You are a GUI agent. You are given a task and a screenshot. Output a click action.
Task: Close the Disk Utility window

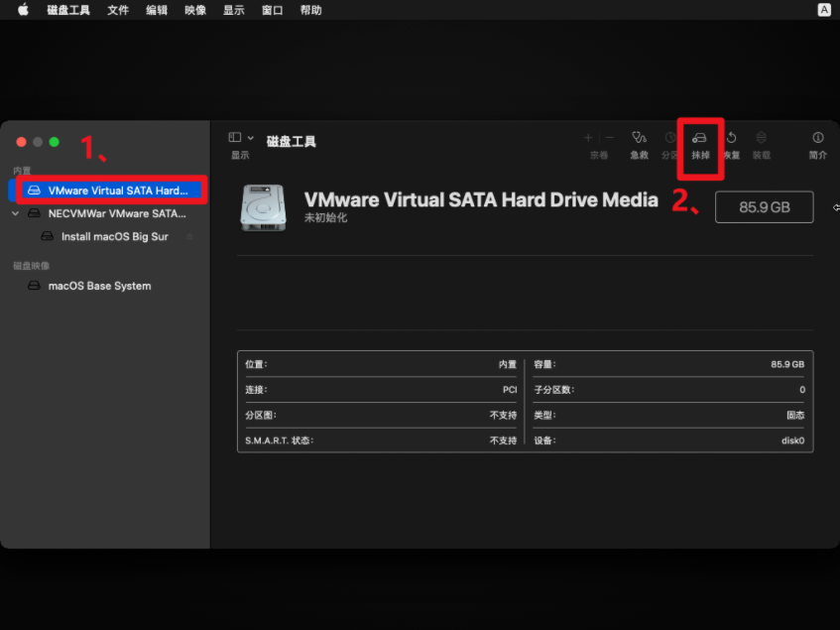click(x=22, y=142)
